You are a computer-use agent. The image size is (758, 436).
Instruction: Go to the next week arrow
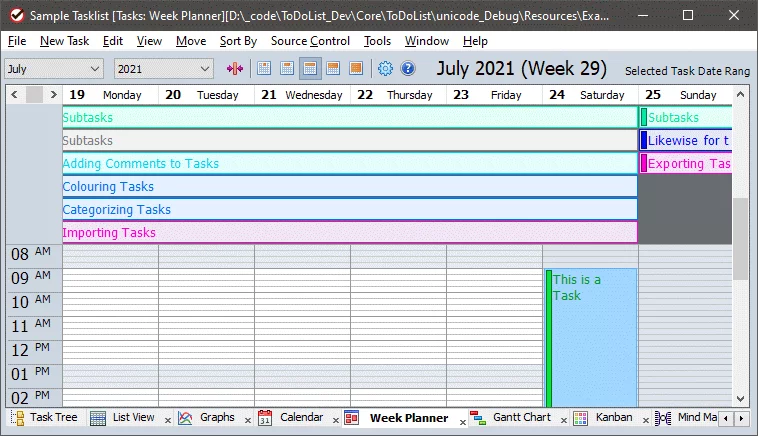53,95
